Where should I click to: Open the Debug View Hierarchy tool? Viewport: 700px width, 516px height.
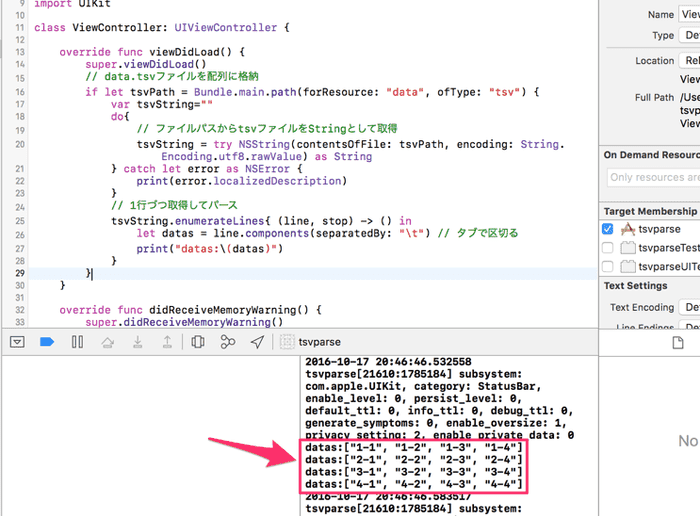coord(198,342)
